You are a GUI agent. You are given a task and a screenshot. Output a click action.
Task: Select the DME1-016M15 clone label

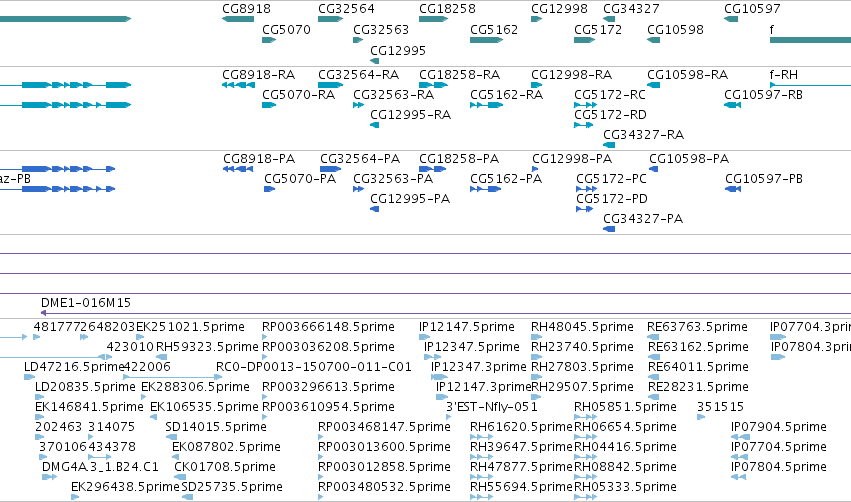click(x=86, y=302)
